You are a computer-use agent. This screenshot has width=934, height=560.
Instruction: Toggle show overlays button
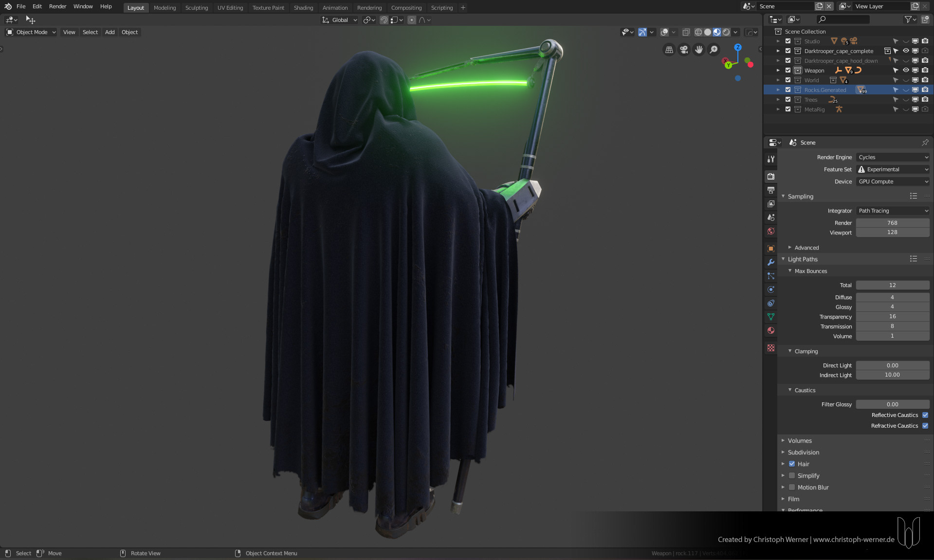(664, 32)
